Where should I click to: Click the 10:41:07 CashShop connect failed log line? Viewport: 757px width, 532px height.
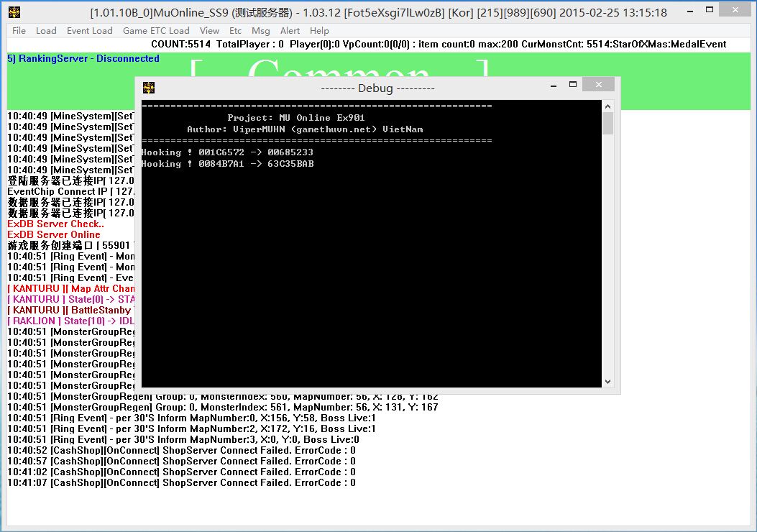click(182, 483)
